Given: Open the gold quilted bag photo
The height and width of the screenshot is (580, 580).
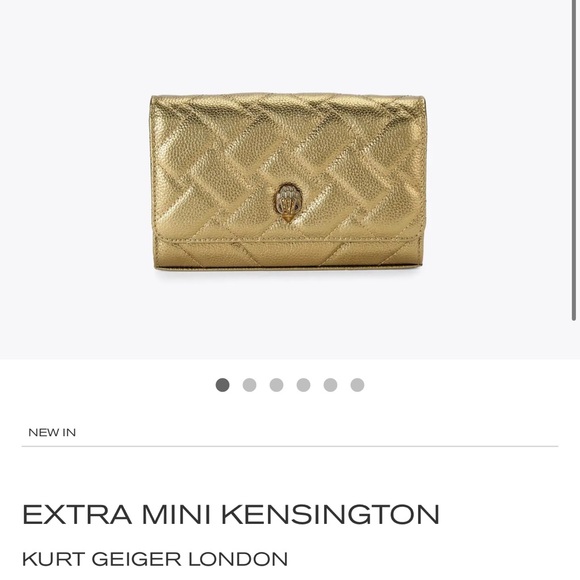Looking at the screenshot, I should click(x=289, y=182).
